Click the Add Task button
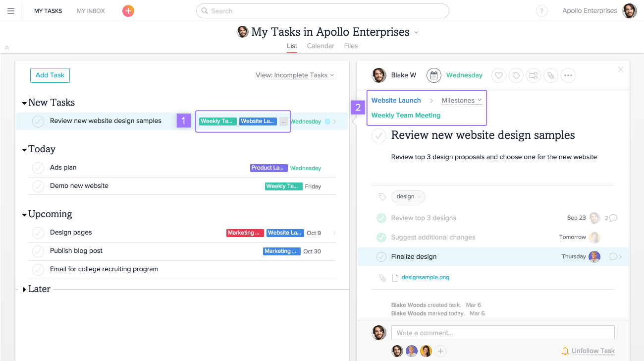Viewport: 644px width, 361px height. [50, 75]
